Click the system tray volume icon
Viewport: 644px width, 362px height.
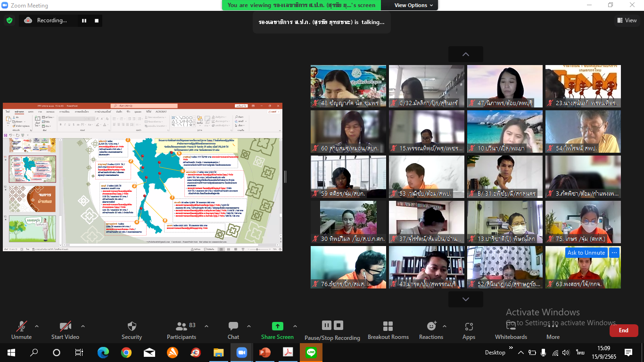(x=566, y=352)
